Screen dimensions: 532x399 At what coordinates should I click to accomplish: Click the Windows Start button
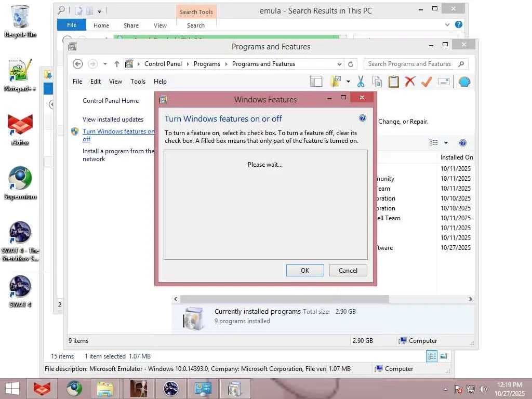[12, 389]
